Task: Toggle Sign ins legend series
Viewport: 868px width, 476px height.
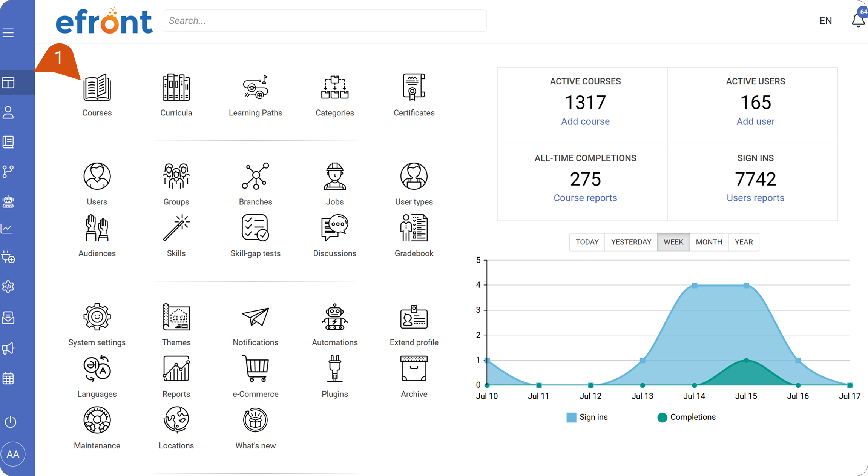Action: 587,417
